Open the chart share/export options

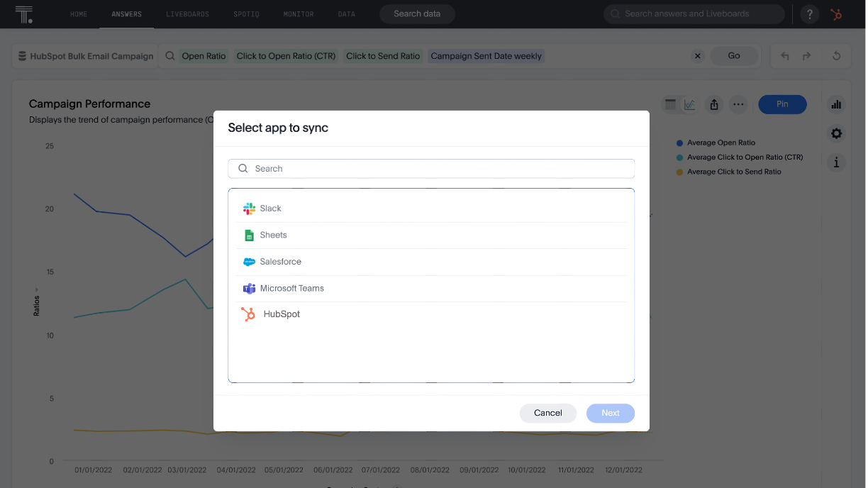714,104
